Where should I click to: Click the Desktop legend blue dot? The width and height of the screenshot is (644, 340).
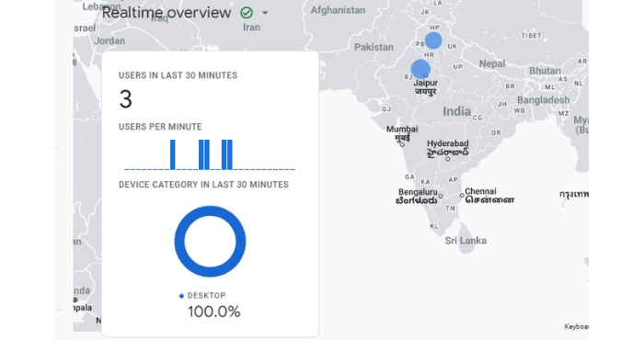point(181,296)
